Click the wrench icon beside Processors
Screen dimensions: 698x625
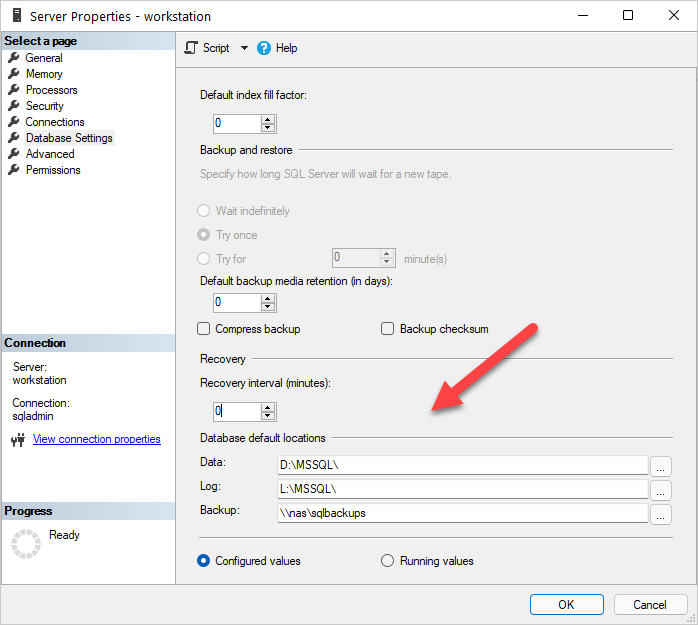(x=14, y=89)
